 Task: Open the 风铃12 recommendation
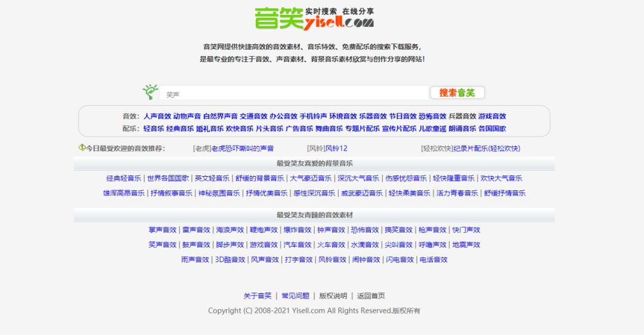coord(336,148)
